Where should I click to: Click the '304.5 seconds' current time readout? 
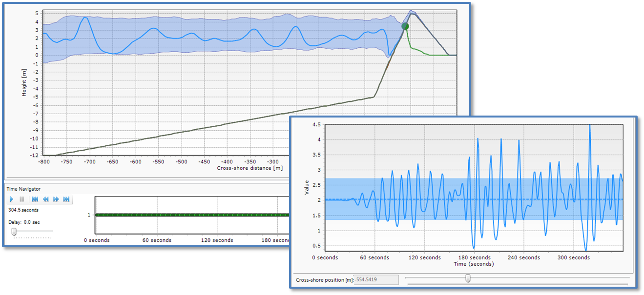coord(24,210)
